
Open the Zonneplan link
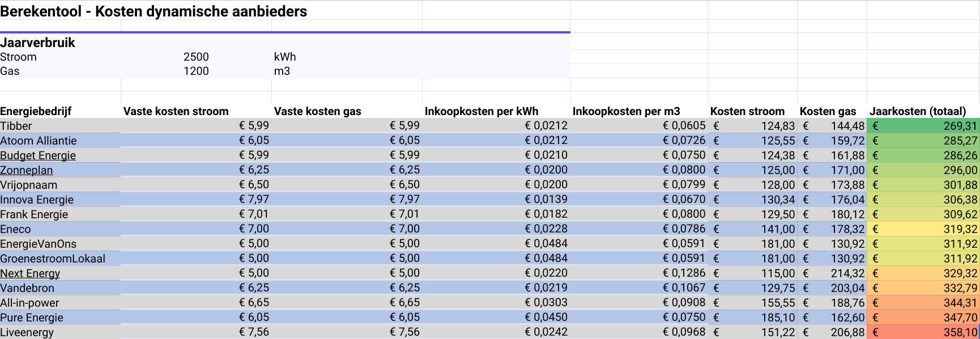tap(26, 170)
